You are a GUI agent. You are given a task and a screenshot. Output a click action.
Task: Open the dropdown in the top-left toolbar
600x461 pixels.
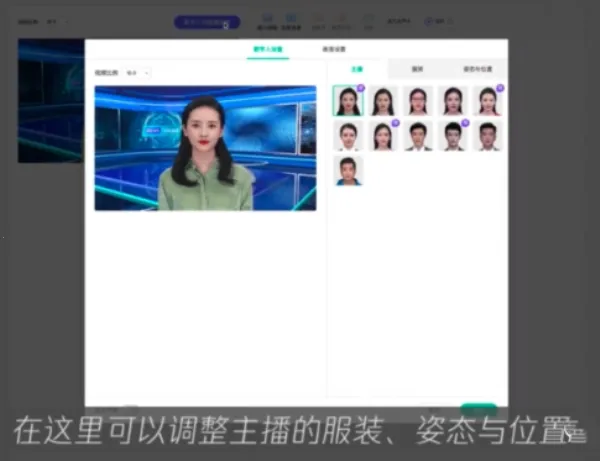(x=57, y=22)
